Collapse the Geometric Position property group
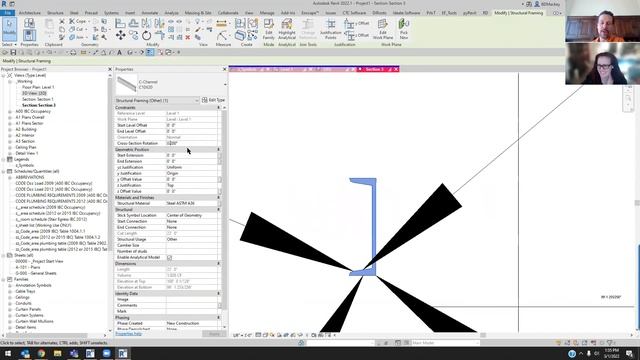 (219, 149)
